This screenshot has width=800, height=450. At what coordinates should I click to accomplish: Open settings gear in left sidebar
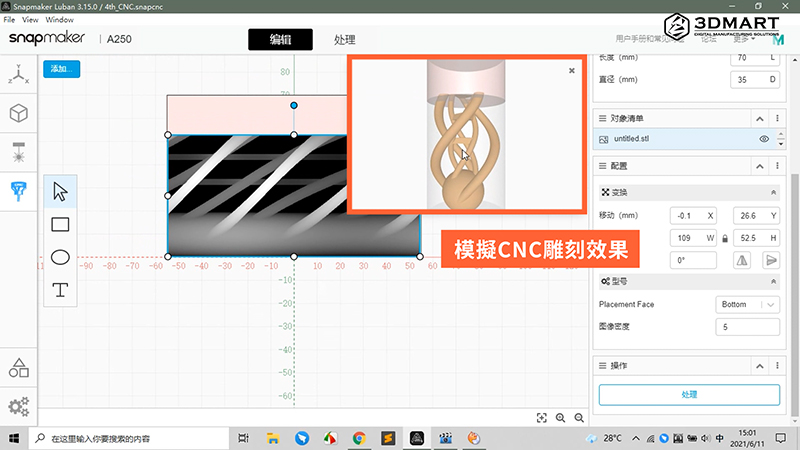(x=18, y=406)
